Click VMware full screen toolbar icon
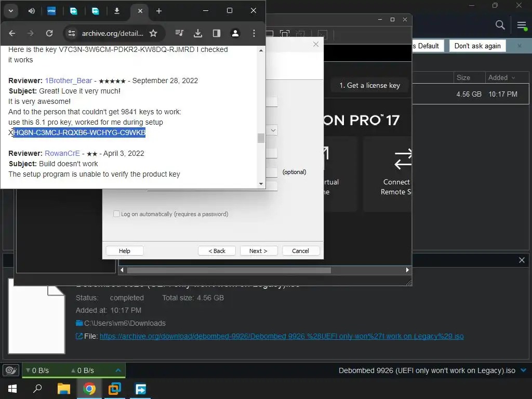The width and height of the screenshot is (532, 399). (284, 34)
